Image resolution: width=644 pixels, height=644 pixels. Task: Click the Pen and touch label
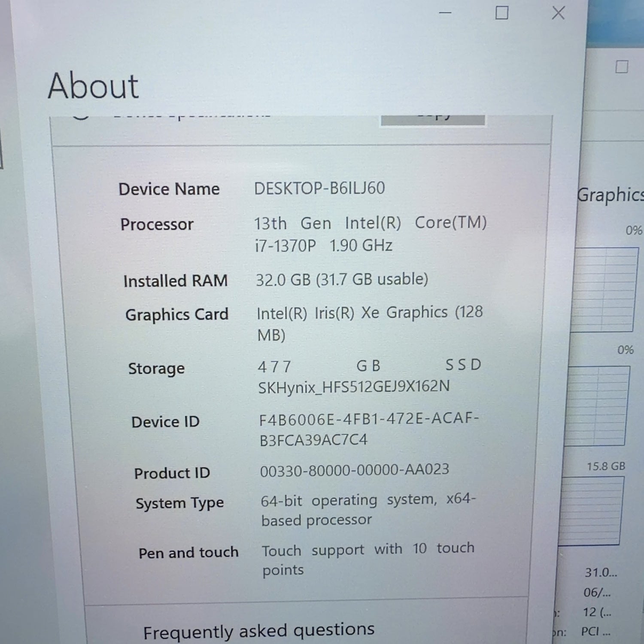[188, 553]
